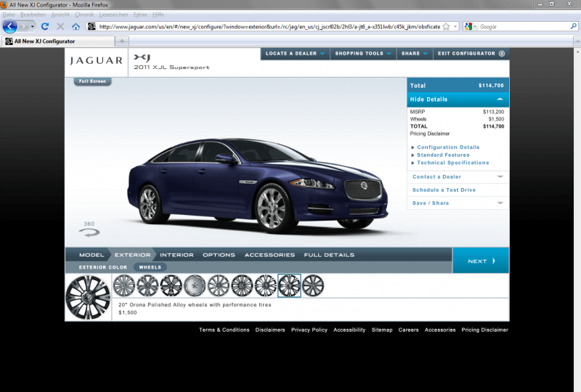Expand the Contact a Dealer section
The height and width of the screenshot is (392, 581).
tap(458, 176)
